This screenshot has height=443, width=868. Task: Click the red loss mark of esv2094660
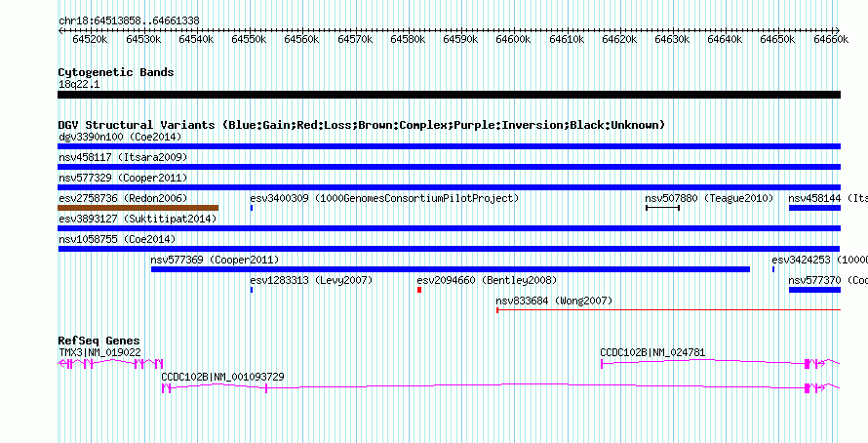click(x=419, y=290)
